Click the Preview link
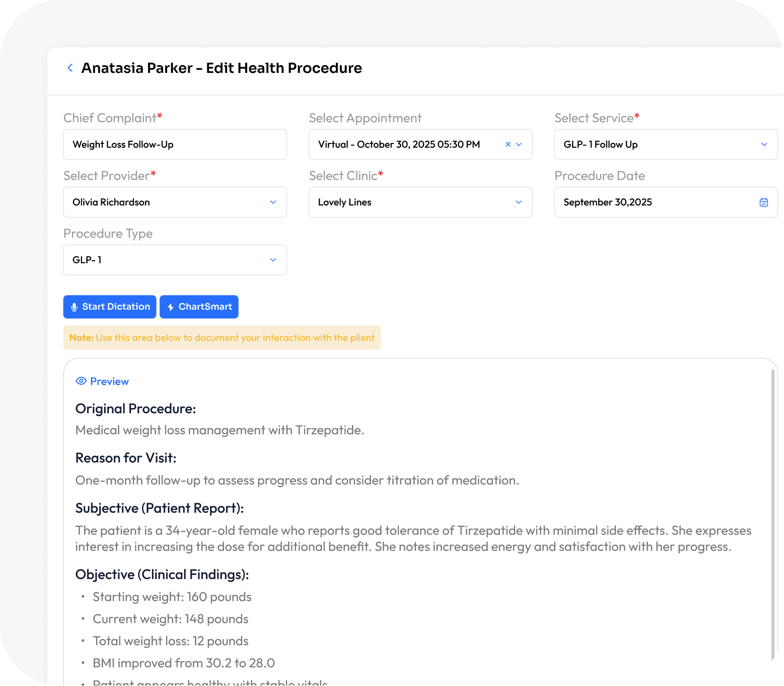This screenshot has height=686, width=784. tap(109, 382)
